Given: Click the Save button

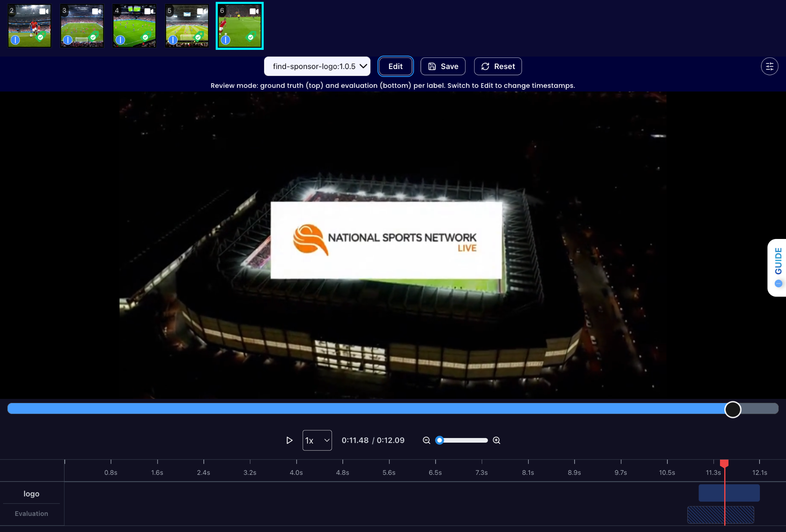Looking at the screenshot, I should pos(443,66).
